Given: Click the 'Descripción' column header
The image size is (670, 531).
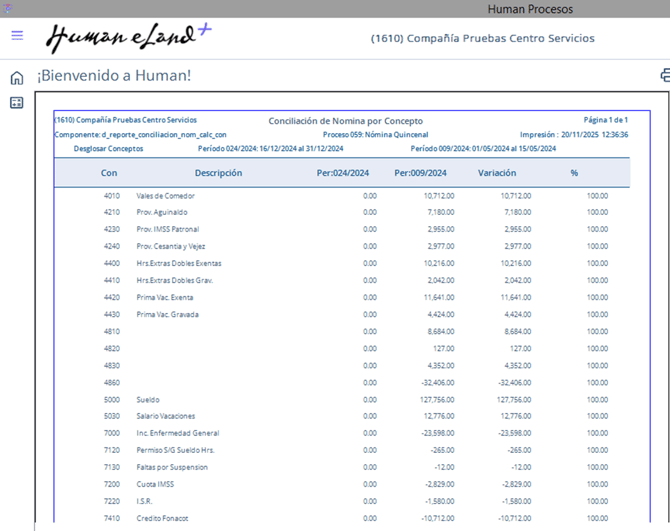Looking at the screenshot, I should pyautogui.click(x=218, y=173).
